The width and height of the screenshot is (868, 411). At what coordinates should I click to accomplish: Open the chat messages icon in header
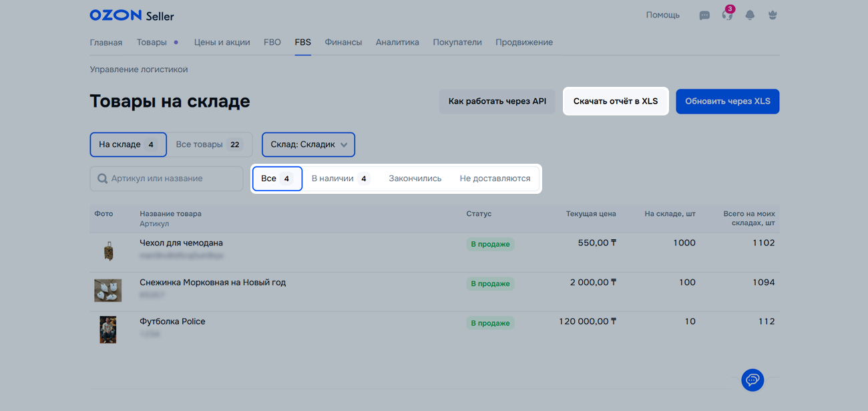pos(704,15)
